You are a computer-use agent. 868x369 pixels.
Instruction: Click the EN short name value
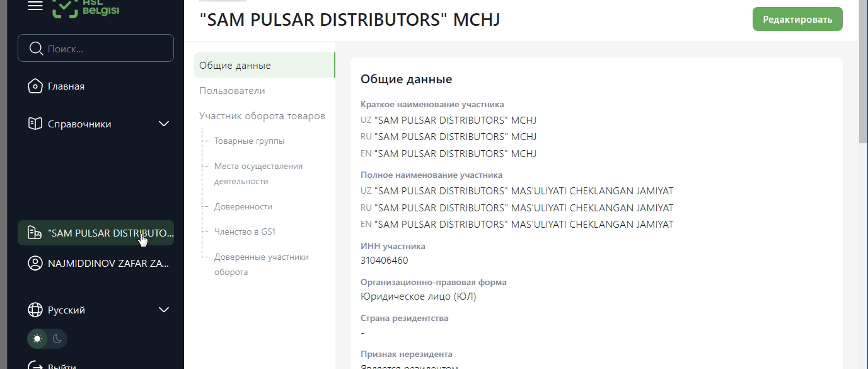pos(455,153)
